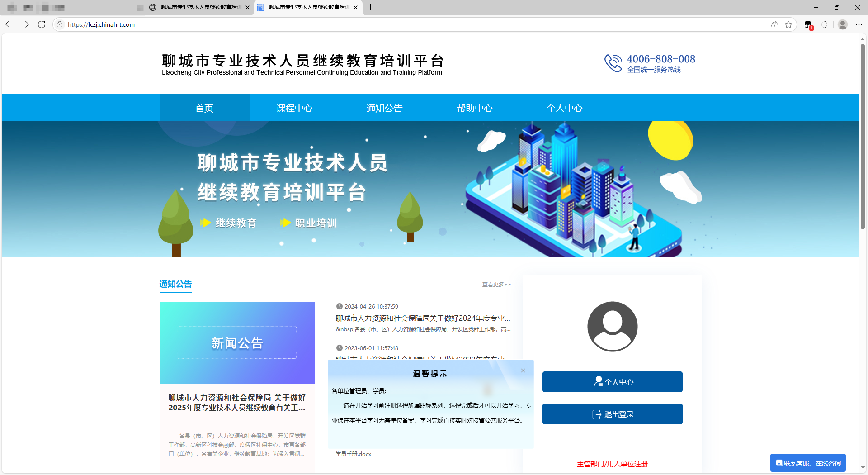The image size is (868, 475).
Task: Close the first 聊城市 browser tab
Action: point(247,7)
